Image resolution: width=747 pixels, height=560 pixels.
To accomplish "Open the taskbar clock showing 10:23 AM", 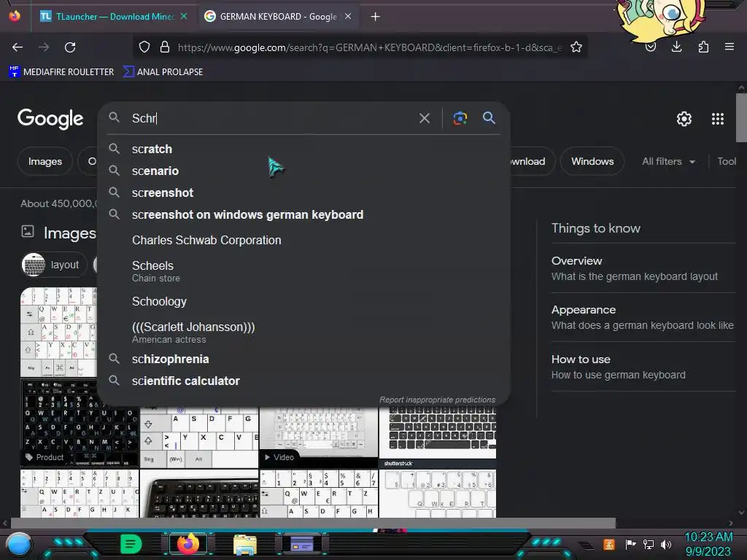I will tap(708, 544).
